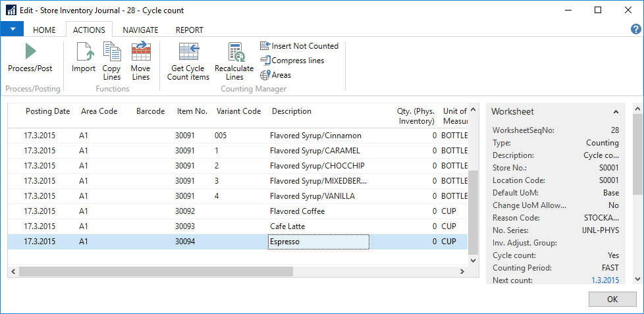The image size is (644, 314).
Task: Click the Move Lines icon
Action: 140,52
